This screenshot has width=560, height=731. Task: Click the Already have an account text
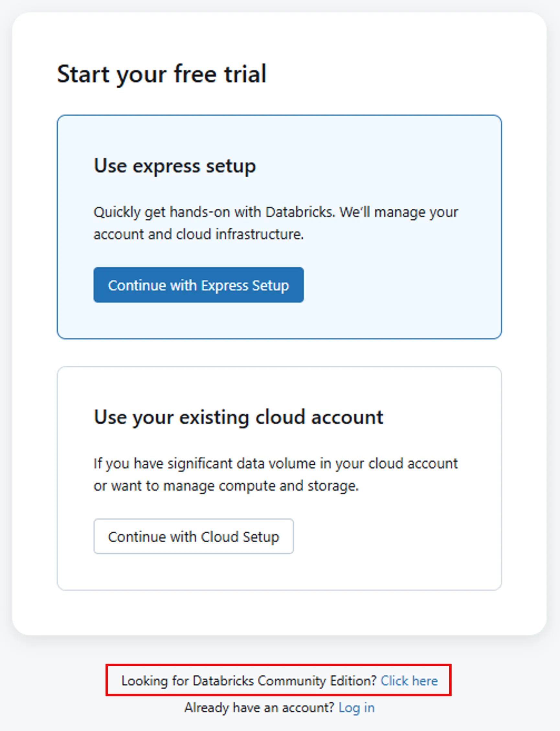(x=260, y=707)
